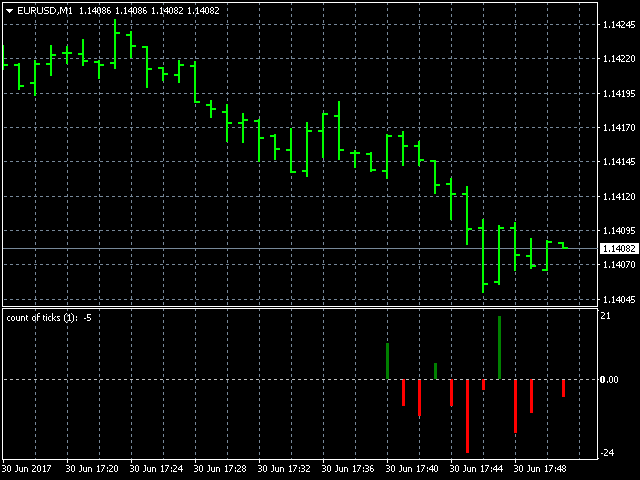Click the 1.14045 level on the price scale
The width and height of the screenshot is (640, 480).
click(x=619, y=299)
